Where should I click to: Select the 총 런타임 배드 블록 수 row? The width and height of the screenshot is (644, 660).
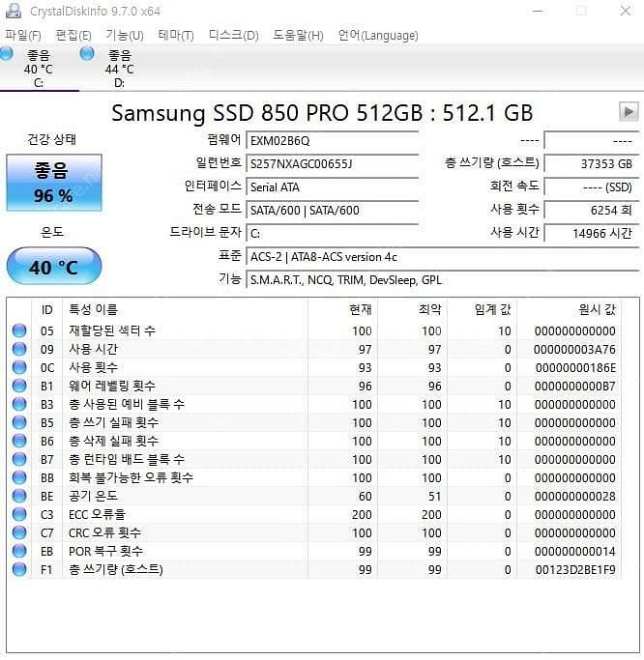coord(314,459)
